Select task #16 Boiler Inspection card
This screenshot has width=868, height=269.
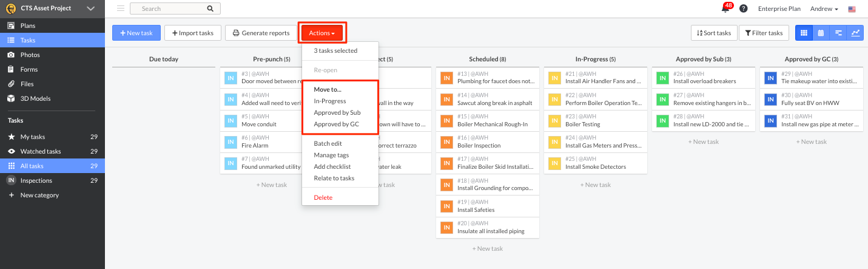487,142
